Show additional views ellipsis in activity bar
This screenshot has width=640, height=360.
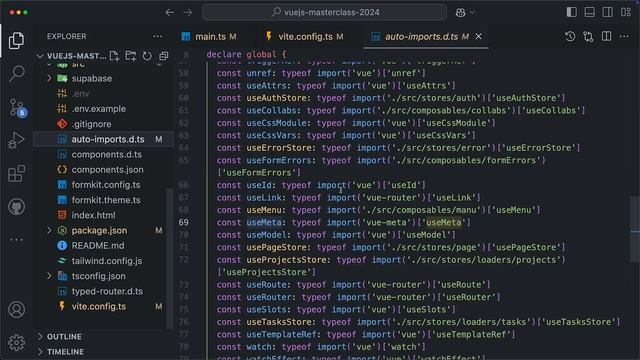click(x=16, y=240)
